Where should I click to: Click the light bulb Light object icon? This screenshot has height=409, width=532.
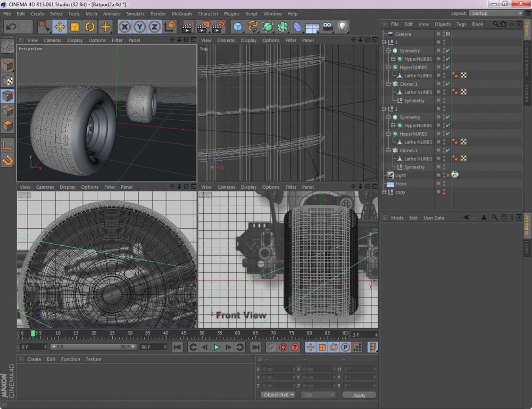[x=342, y=27]
